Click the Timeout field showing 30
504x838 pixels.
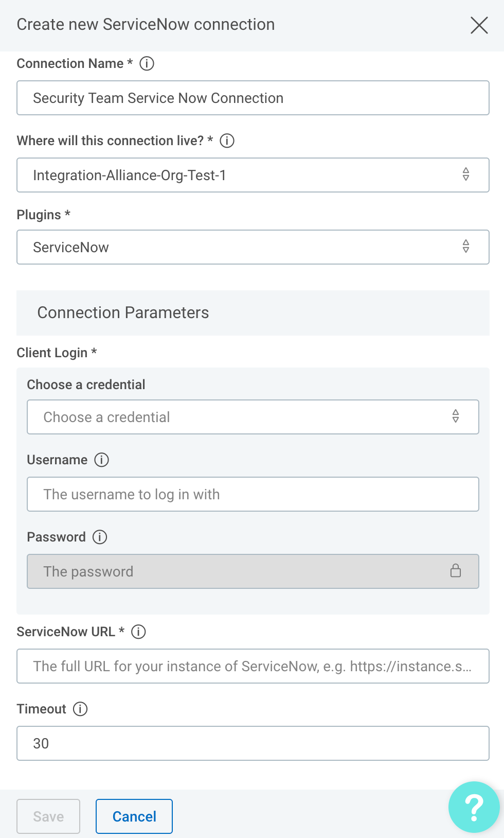coord(253,743)
